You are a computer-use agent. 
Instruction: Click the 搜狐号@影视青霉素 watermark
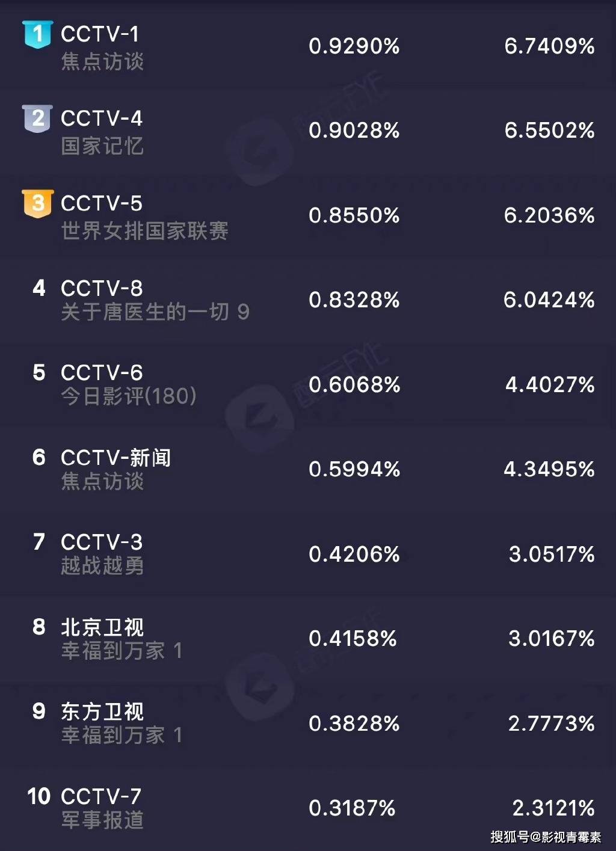pyautogui.click(x=546, y=837)
